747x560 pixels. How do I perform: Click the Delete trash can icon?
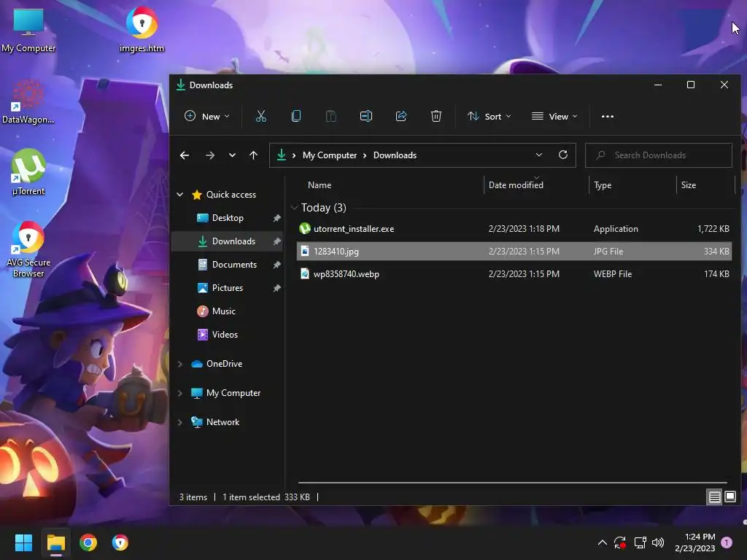[436, 116]
